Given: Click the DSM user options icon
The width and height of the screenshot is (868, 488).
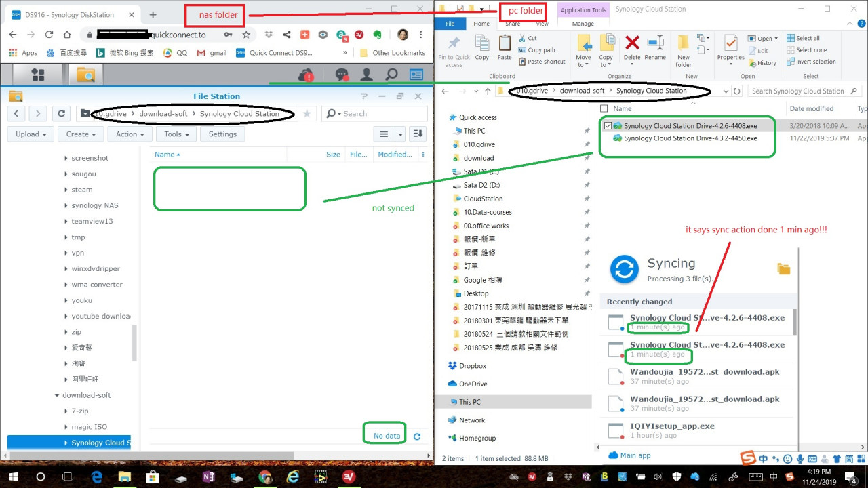Looking at the screenshot, I should coord(367,75).
